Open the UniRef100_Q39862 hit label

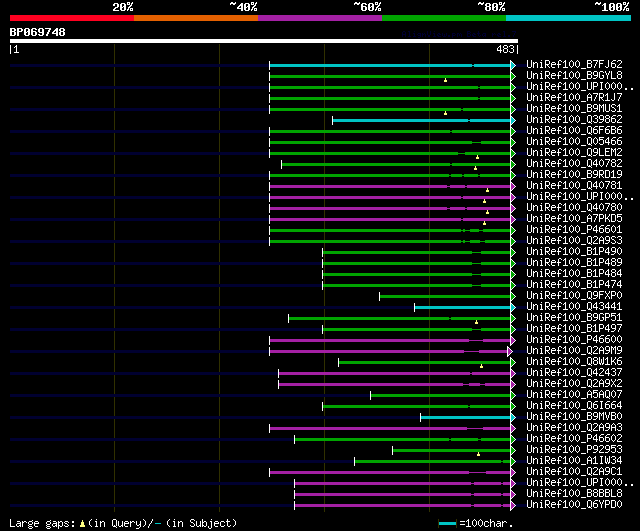[574, 120]
